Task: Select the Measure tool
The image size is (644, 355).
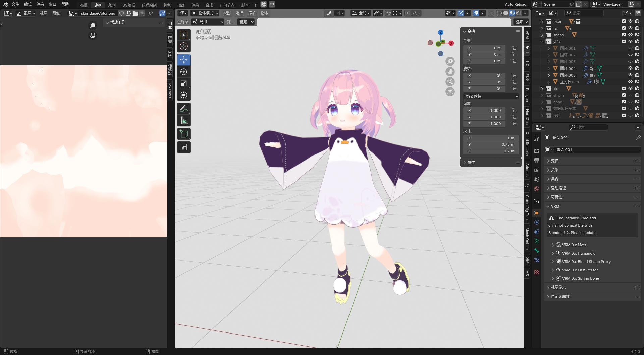Action: (x=183, y=121)
